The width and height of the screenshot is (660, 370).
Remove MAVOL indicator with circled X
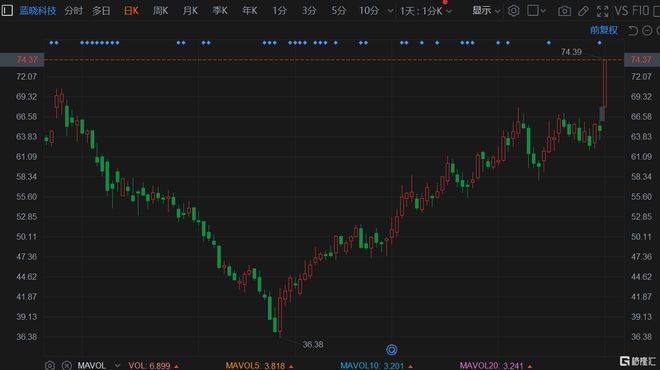(67, 365)
